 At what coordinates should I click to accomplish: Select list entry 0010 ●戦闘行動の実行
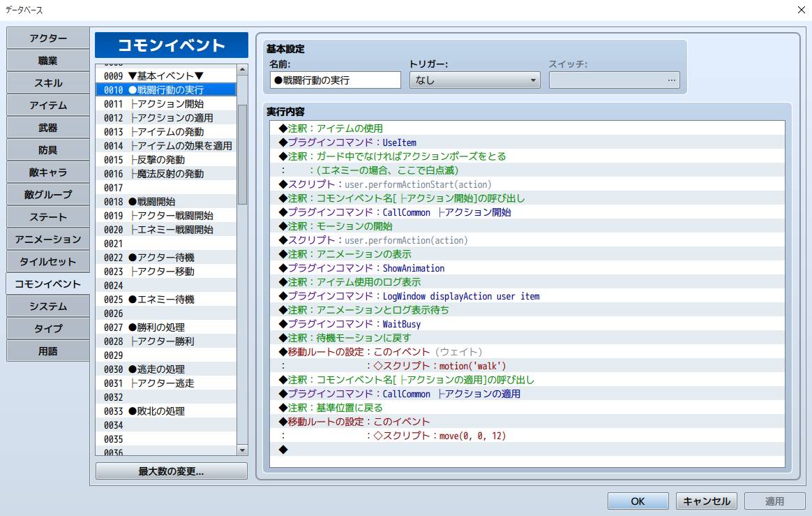166,89
